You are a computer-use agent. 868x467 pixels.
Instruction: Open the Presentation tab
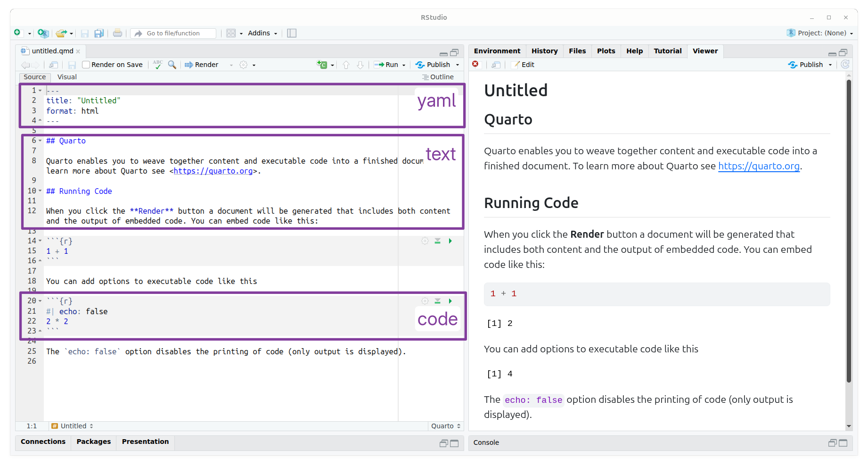[x=145, y=442]
